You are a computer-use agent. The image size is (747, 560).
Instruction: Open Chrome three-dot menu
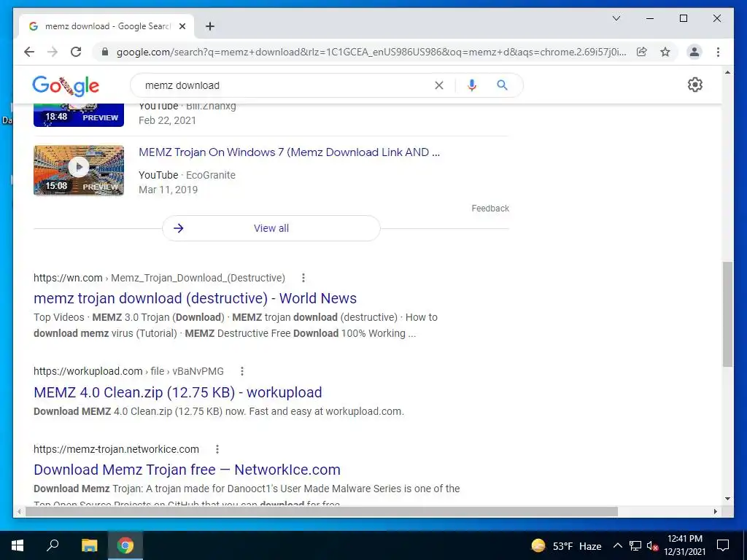coord(718,52)
